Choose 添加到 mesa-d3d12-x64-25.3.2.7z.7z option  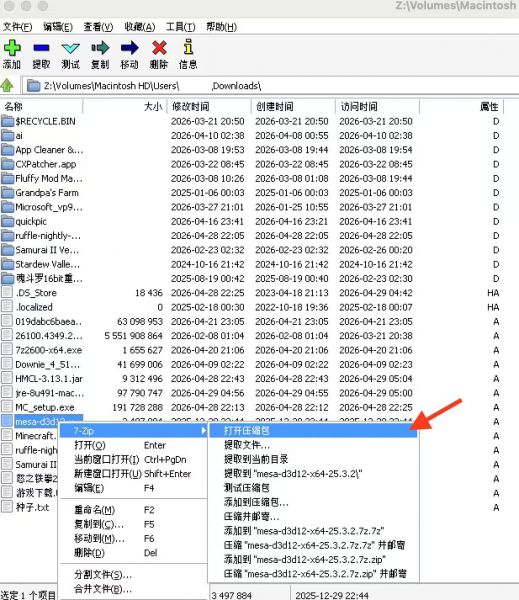tap(313, 531)
